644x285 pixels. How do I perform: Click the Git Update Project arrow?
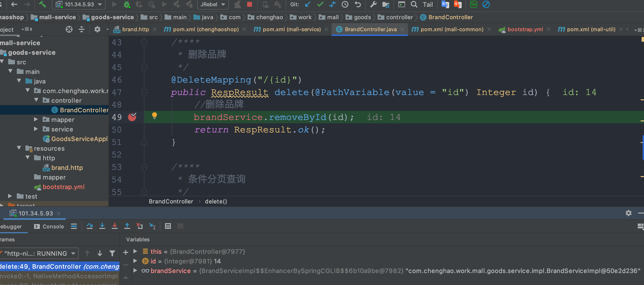[x=308, y=5]
